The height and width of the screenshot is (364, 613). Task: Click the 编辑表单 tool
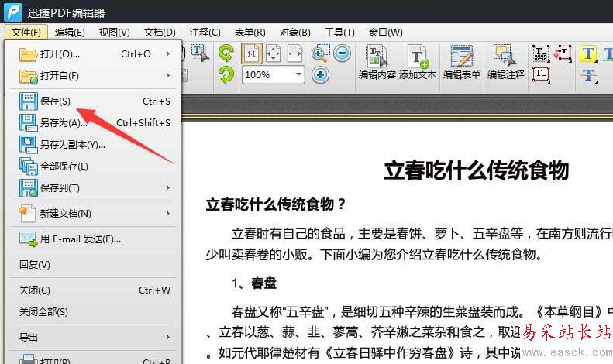click(x=462, y=63)
